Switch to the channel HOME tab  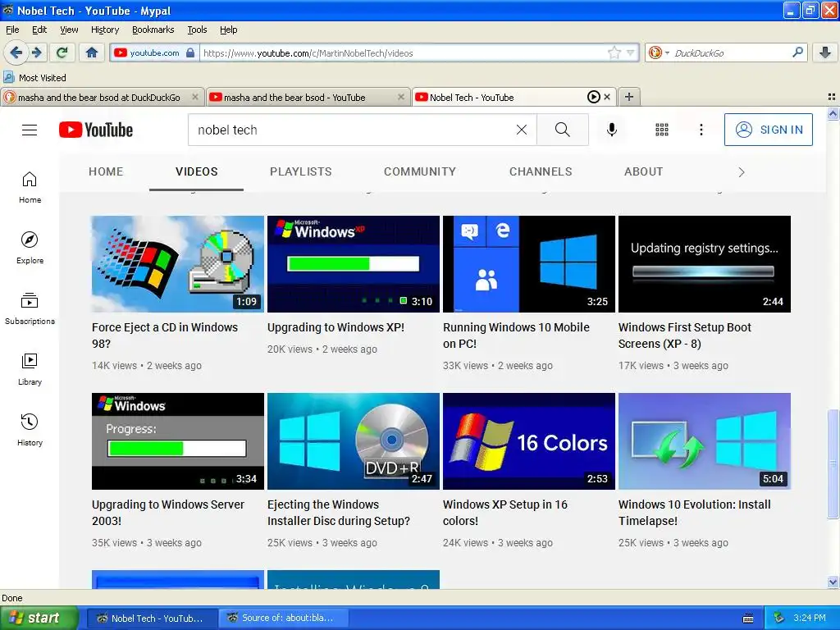point(106,171)
